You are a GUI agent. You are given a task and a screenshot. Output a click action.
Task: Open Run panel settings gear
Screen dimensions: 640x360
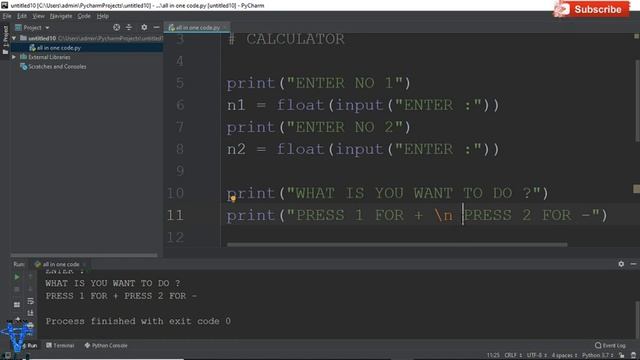621,264
